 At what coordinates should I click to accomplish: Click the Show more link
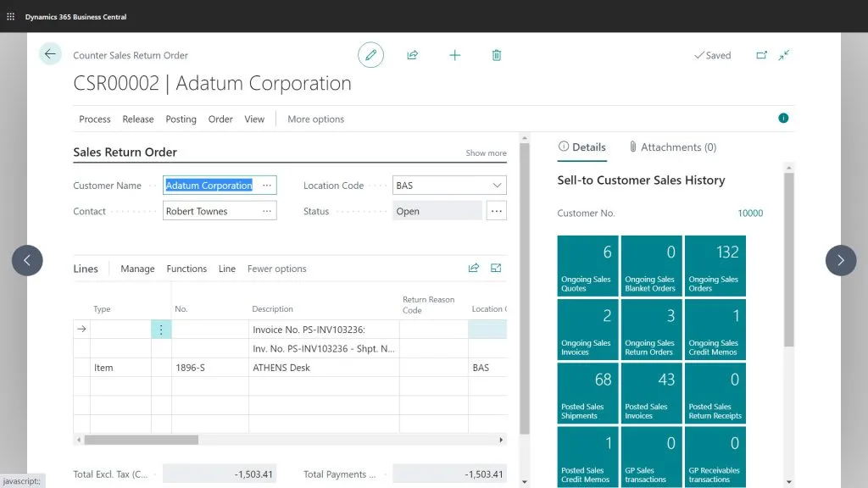(x=485, y=152)
